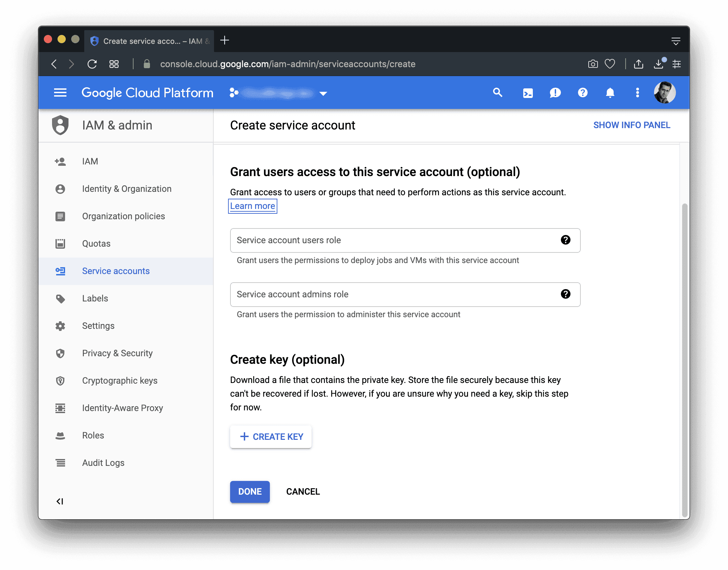Open Roles in sidebar
Image resolution: width=728 pixels, height=570 pixels.
[93, 435]
